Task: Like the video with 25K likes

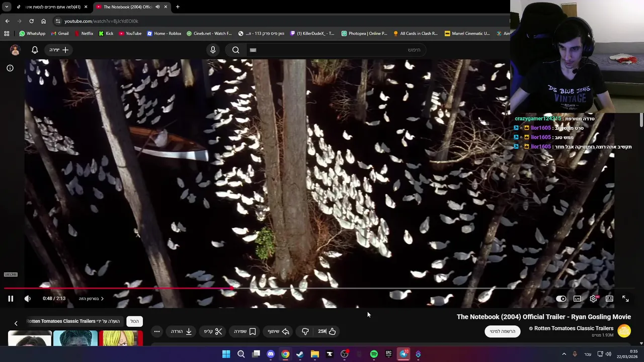Action: 327,331
